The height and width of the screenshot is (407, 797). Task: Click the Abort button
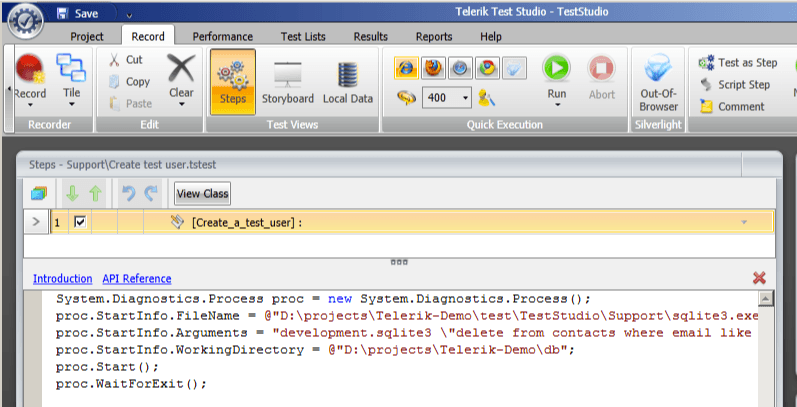click(x=602, y=78)
